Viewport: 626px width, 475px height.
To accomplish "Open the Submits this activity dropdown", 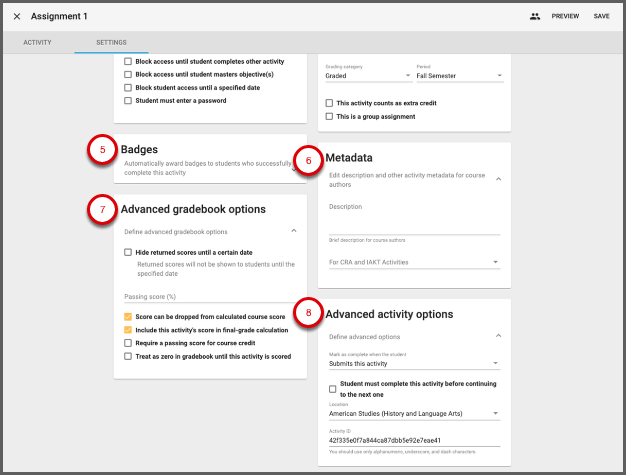I will [414, 364].
